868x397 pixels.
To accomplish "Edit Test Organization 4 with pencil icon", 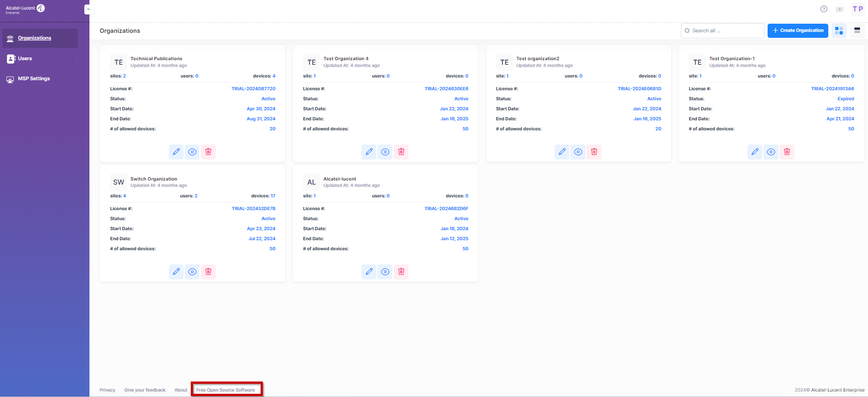I will point(369,152).
